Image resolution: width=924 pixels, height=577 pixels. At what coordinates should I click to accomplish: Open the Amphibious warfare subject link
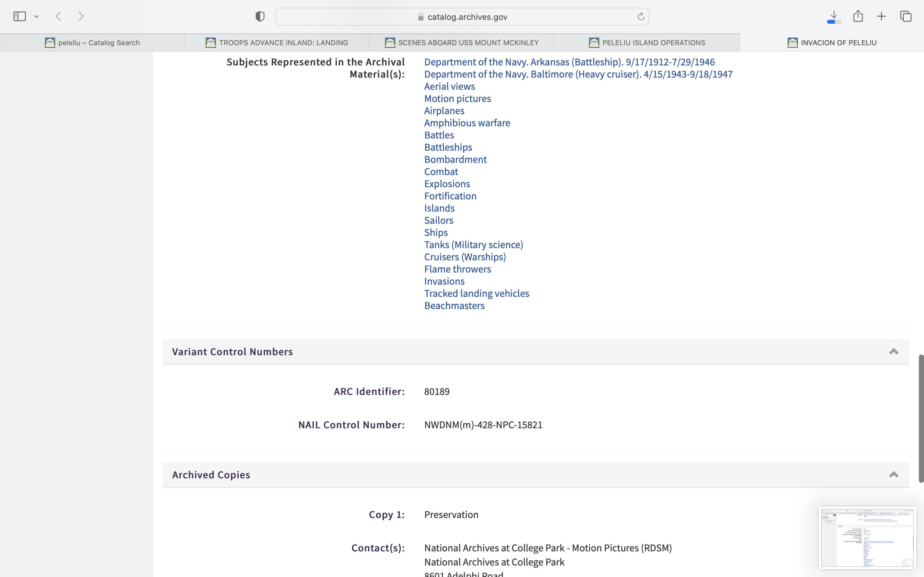(467, 123)
